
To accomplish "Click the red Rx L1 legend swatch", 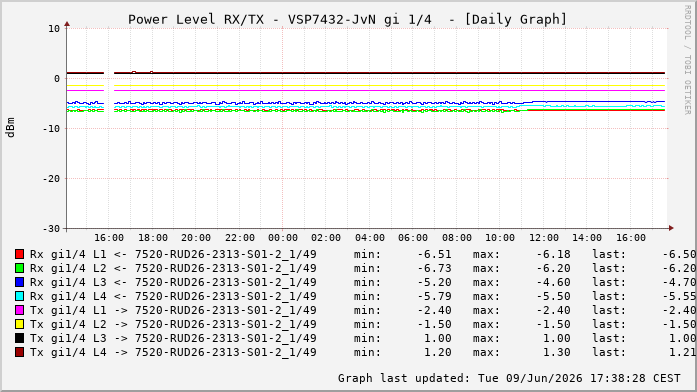I will coord(19,254).
